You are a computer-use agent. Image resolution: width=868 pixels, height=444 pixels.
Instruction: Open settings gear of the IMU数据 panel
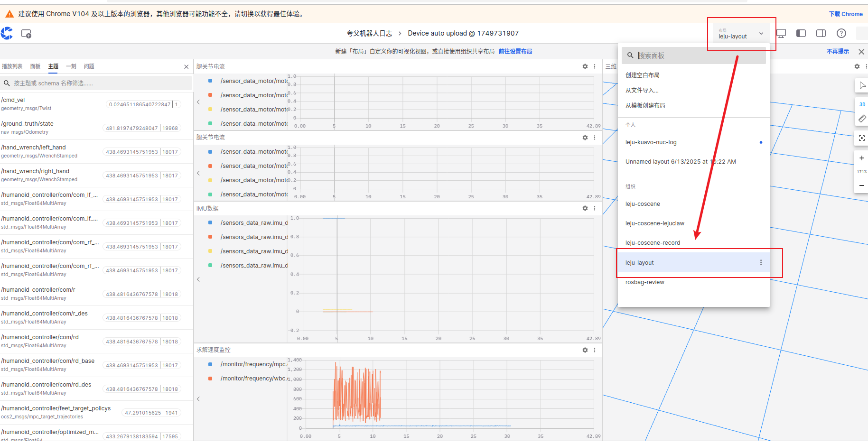coord(585,208)
